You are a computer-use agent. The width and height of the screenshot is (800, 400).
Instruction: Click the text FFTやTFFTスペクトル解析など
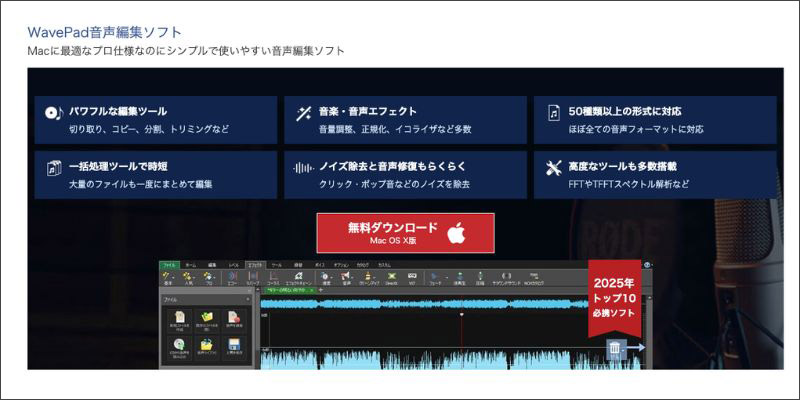[x=629, y=184]
